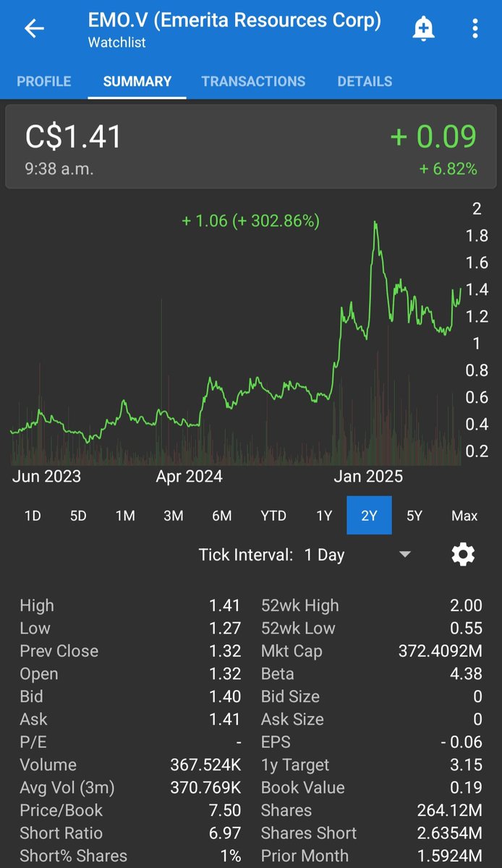Tap the Avg Vol (3m) value 370.769K
The width and height of the screenshot is (502, 868).
[x=205, y=787]
